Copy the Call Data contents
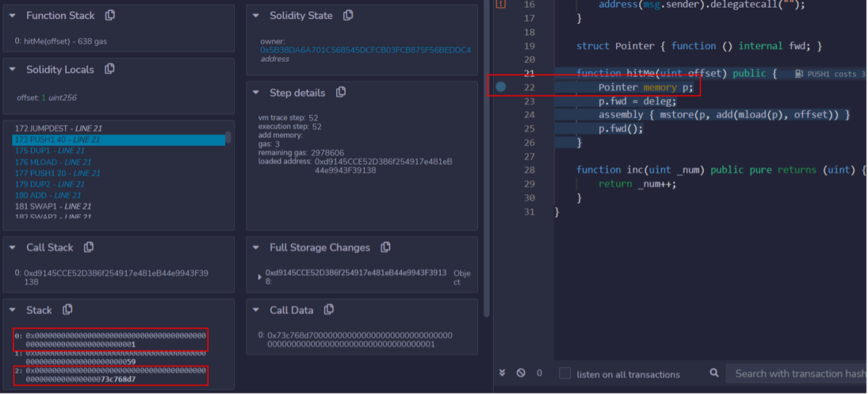 (329, 310)
